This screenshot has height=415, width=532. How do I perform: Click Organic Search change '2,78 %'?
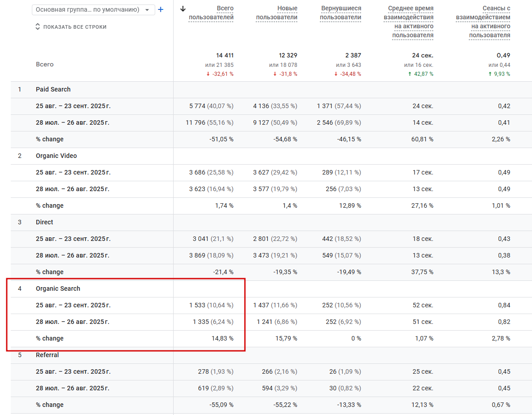point(501,338)
